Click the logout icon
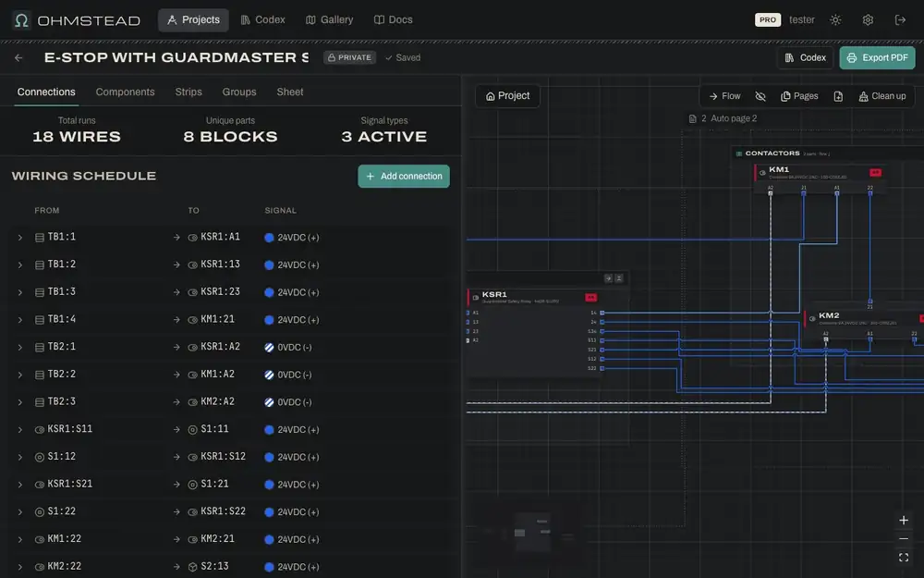 click(900, 20)
